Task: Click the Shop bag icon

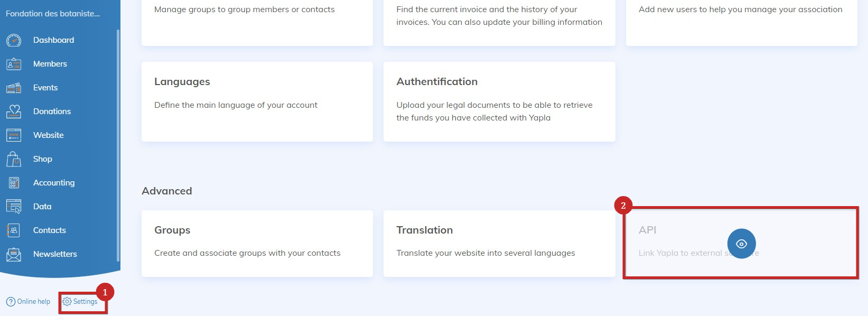Action: click(14, 159)
